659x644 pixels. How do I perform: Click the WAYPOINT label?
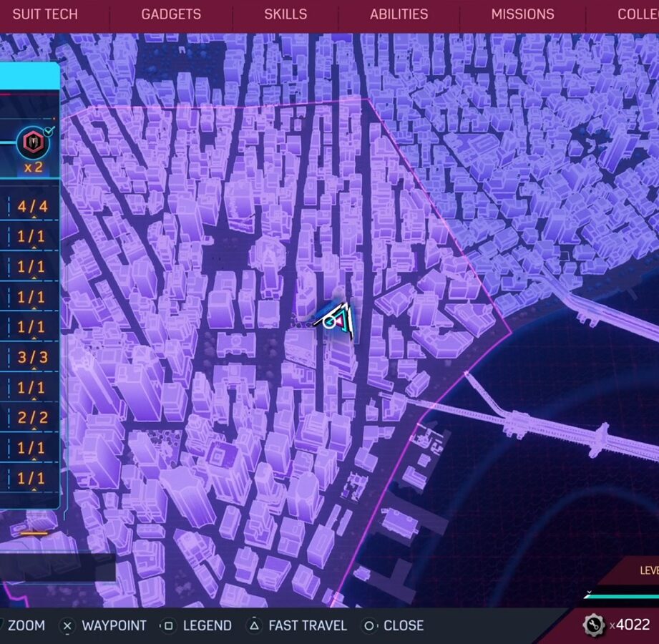point(114,625)
